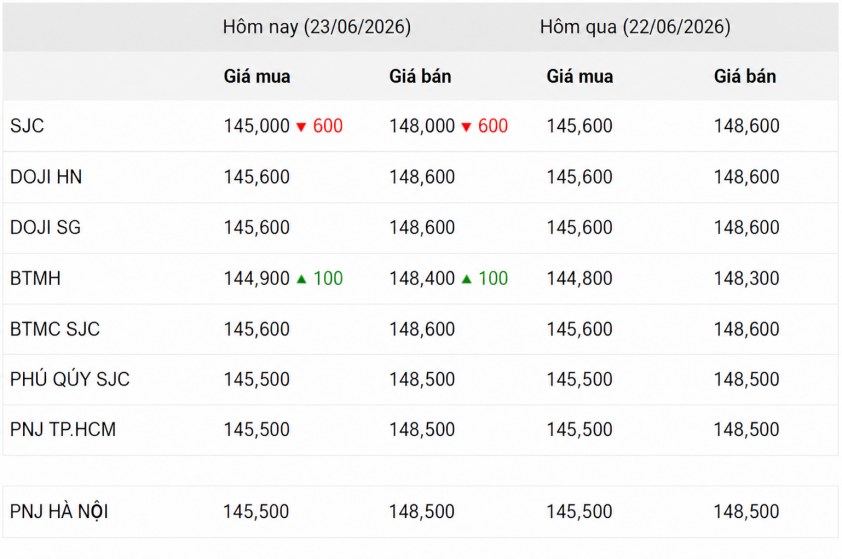This screenshot has width=842, height=559.
Task: Select the Hôm qua (22/06/2026) header
Action: tap(635, 27)
